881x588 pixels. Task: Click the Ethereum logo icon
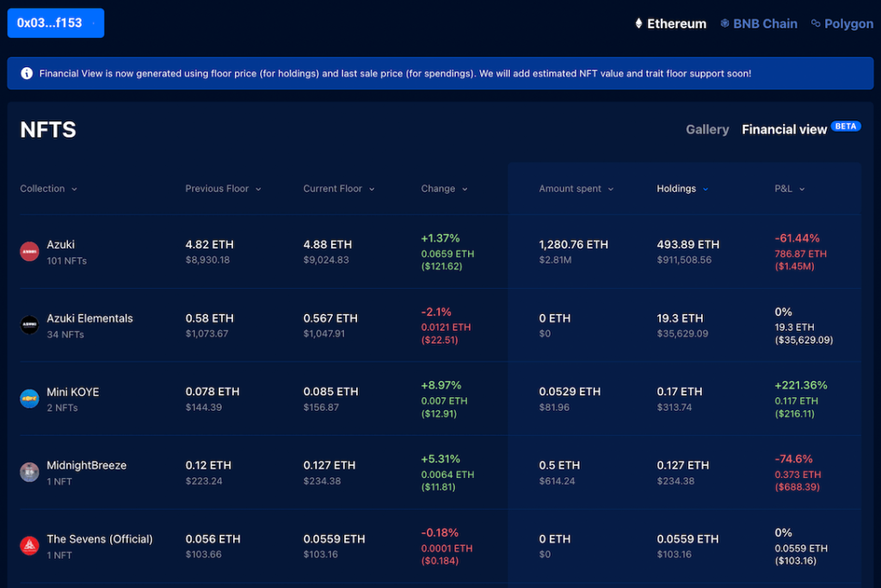[638, 23]
